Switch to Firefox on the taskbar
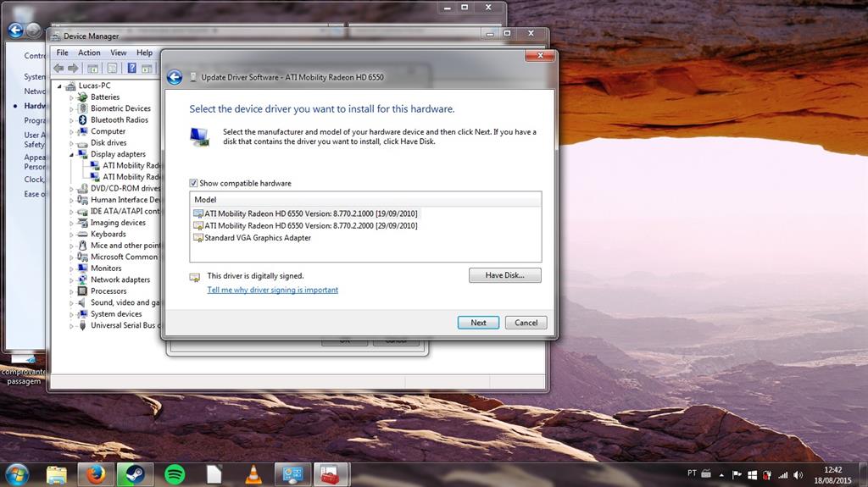 [95, 474]
